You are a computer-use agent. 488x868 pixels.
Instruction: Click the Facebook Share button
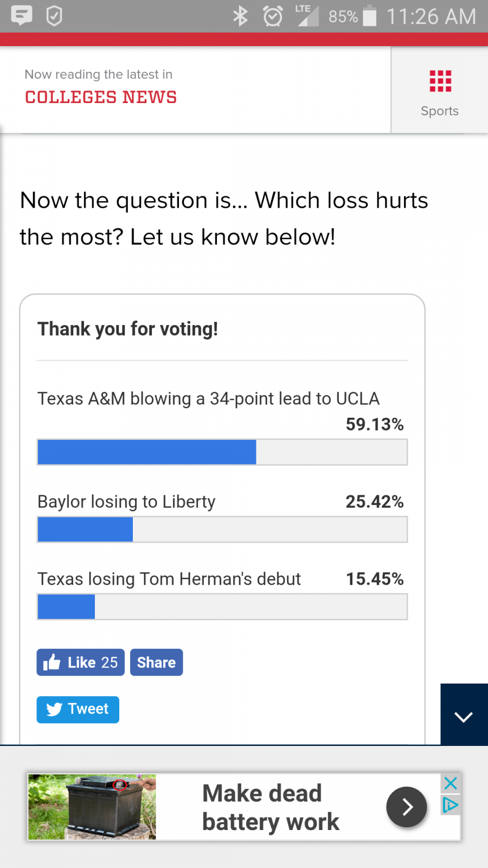pos(156,662)
